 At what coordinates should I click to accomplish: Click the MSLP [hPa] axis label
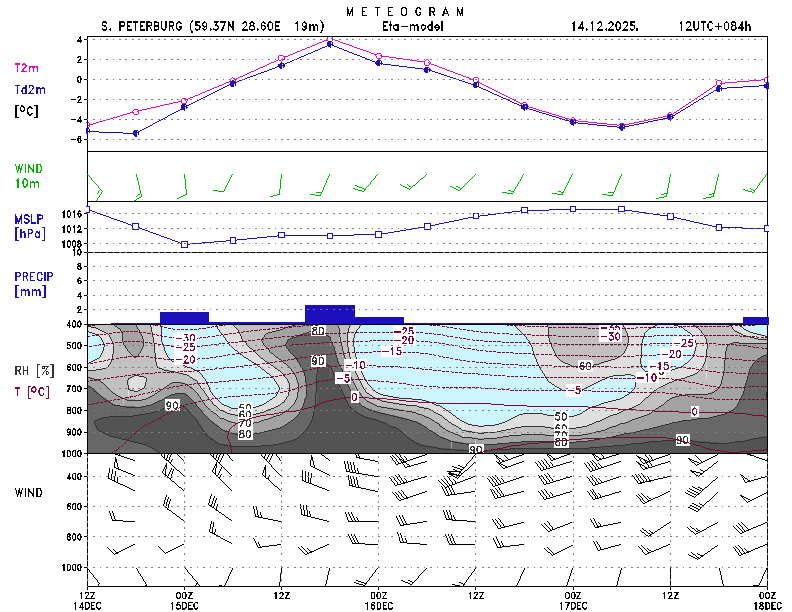pyautogui.click(x=29, y=225)
